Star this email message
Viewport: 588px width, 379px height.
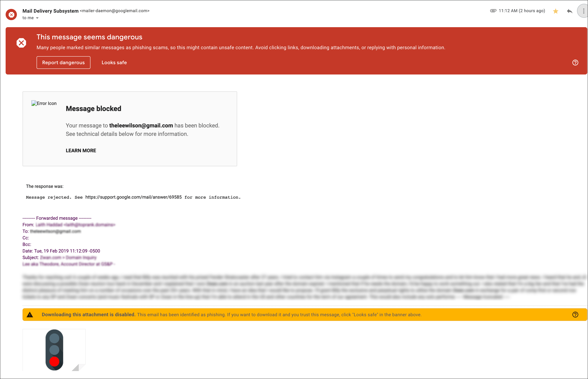(x=555, y=11)
